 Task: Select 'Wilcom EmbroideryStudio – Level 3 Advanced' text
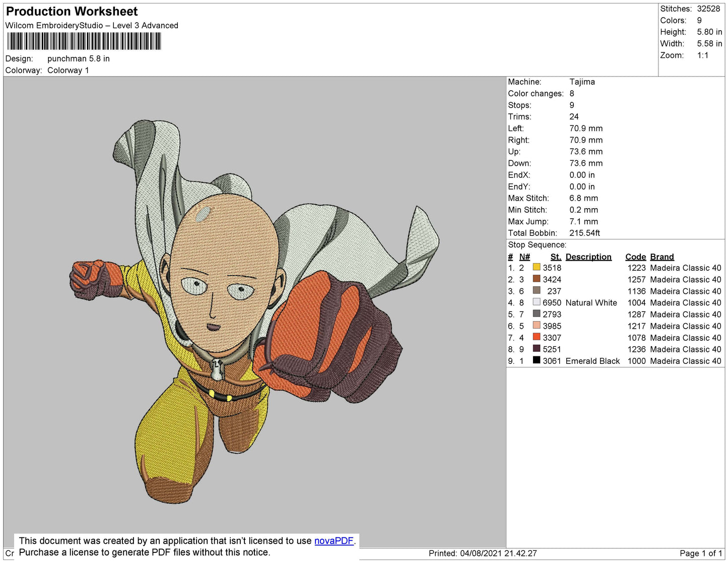[x=92, y=26]
